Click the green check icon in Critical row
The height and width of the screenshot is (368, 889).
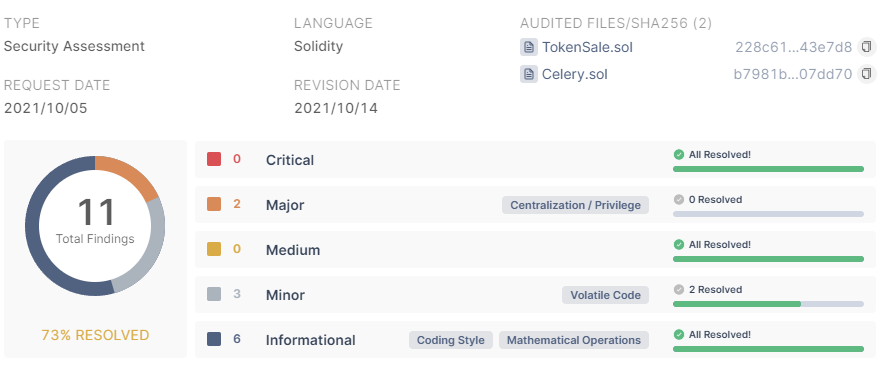(679, 154)
